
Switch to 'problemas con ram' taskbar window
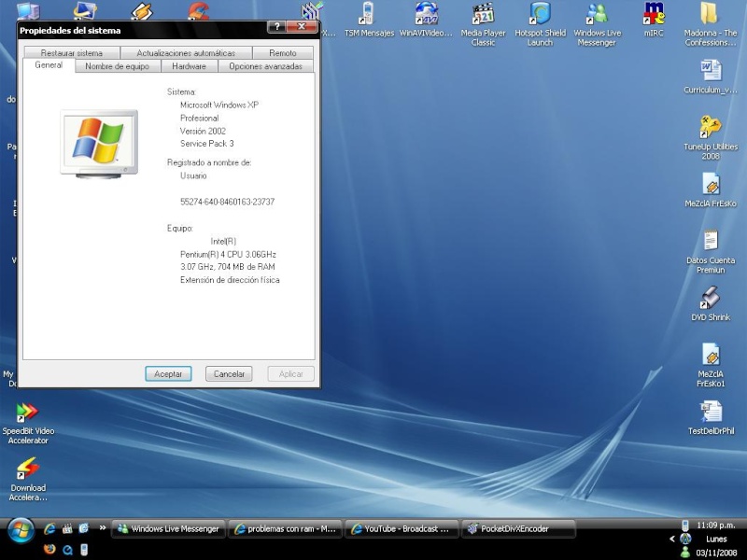286,528
